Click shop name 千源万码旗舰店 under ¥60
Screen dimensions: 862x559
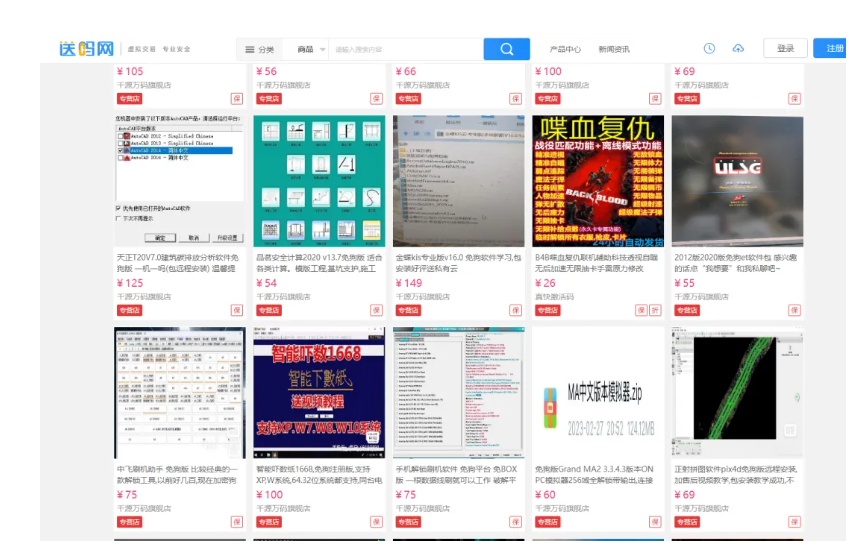pos(562,508)
